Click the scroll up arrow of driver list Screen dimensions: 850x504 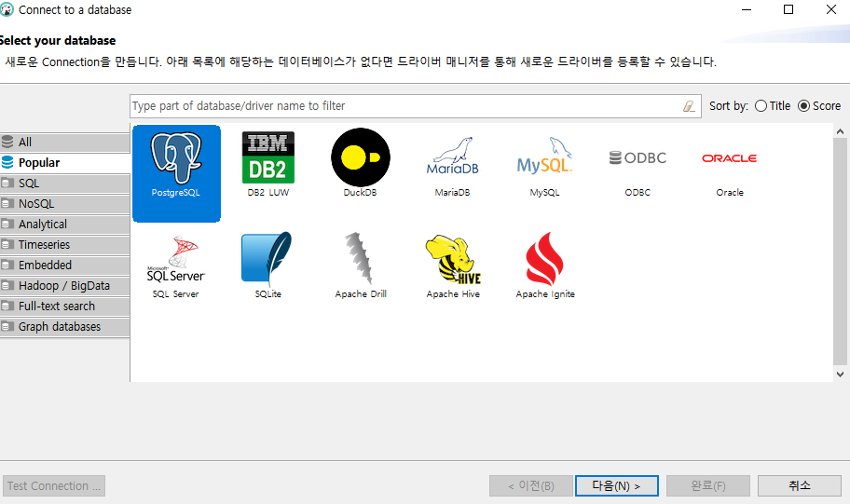point(841,131)
